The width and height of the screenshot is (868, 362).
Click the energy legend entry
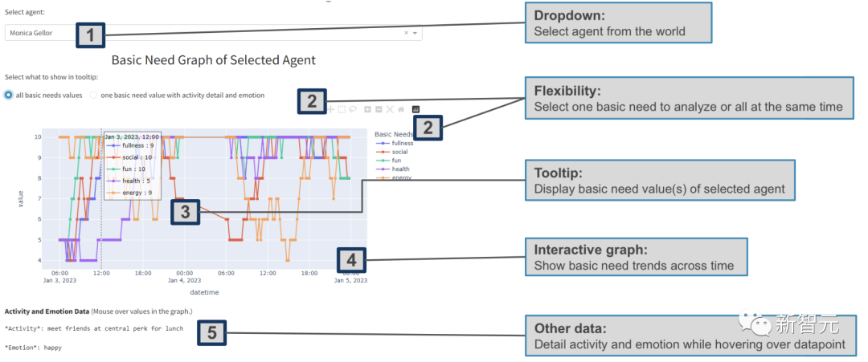point(393,177)
